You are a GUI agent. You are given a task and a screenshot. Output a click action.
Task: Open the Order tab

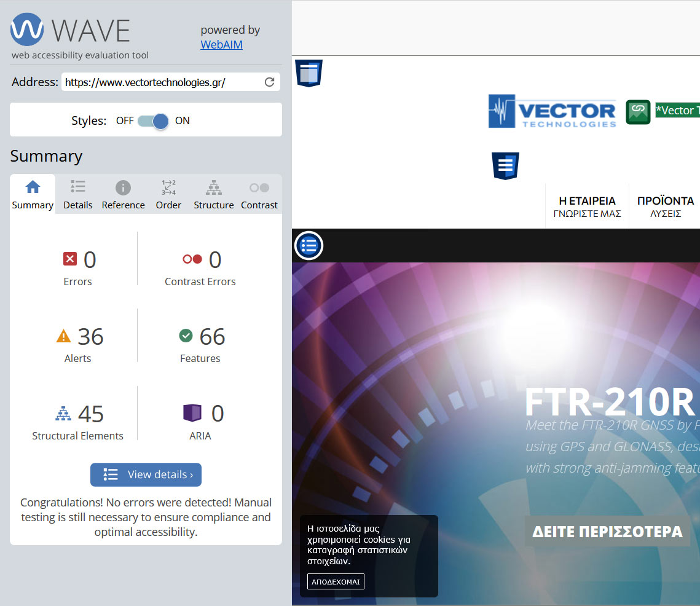coord(168,194)
